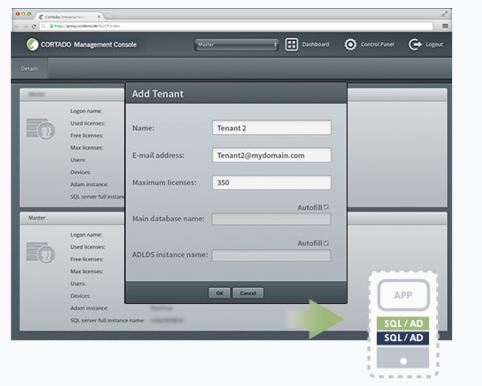Open the browser hamburger menu icon
Viewport: 482px width, 386px height.
445,26
